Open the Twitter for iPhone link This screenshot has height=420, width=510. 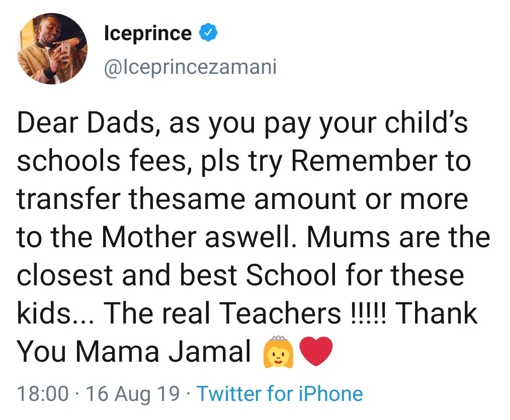point(279,393)
